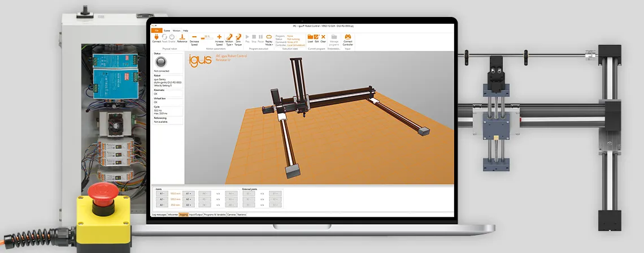Open the Cameras tab

(232, 215)
